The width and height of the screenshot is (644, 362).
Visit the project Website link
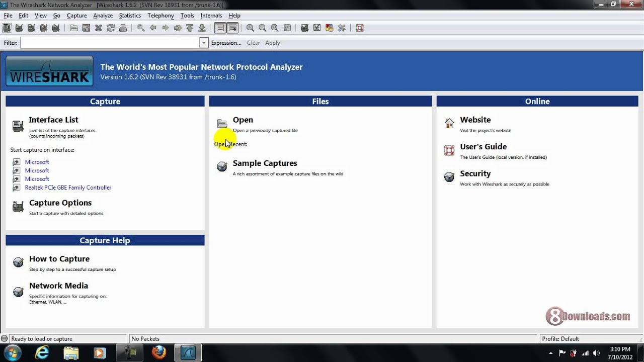click(x=475, y=120)
